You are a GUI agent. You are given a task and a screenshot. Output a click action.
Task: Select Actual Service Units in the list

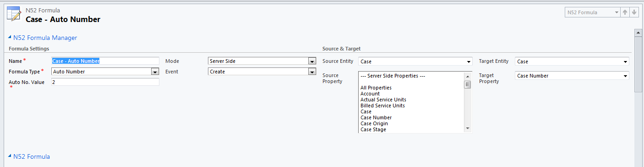[x=383, y=100]
